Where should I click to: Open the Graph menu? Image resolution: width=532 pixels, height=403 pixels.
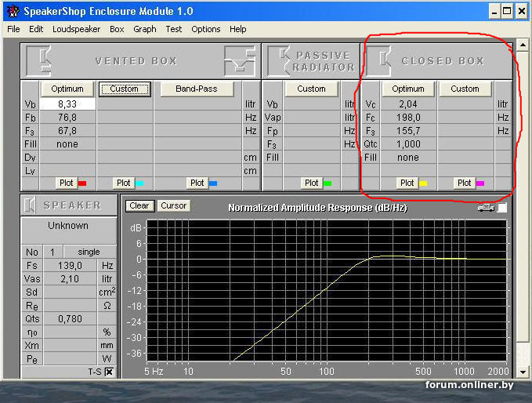[144, 29]
